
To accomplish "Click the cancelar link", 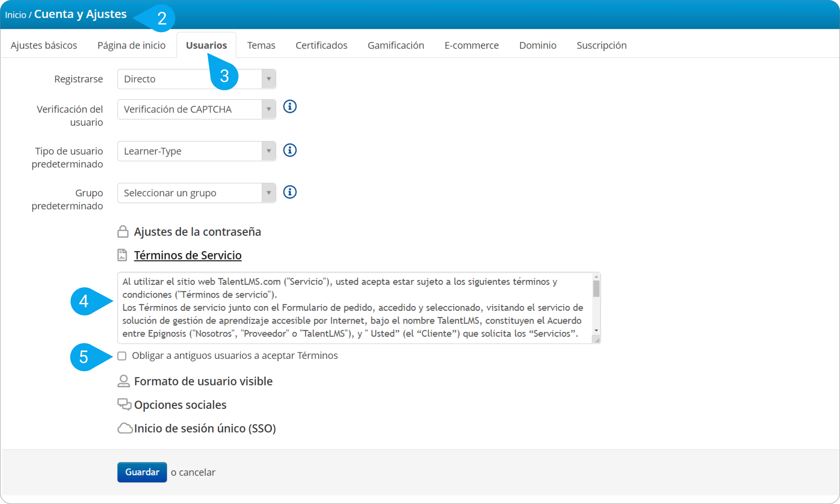I will (197, 472).
